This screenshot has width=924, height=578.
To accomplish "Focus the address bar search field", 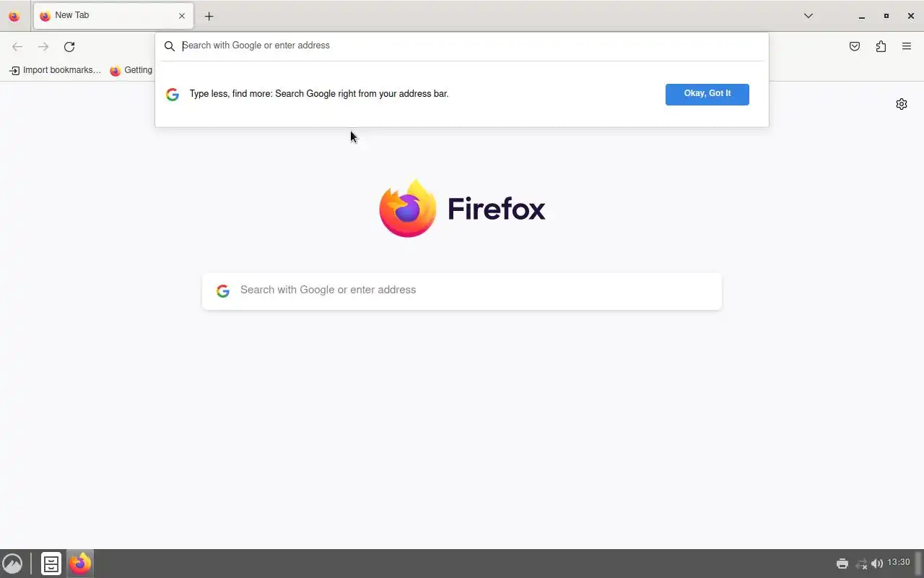I will coord(462,46).
